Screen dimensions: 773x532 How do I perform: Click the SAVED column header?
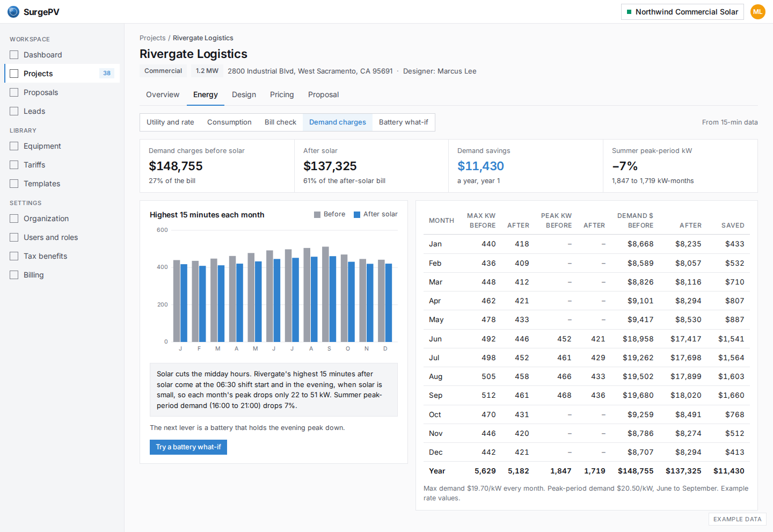pos(733,225)
